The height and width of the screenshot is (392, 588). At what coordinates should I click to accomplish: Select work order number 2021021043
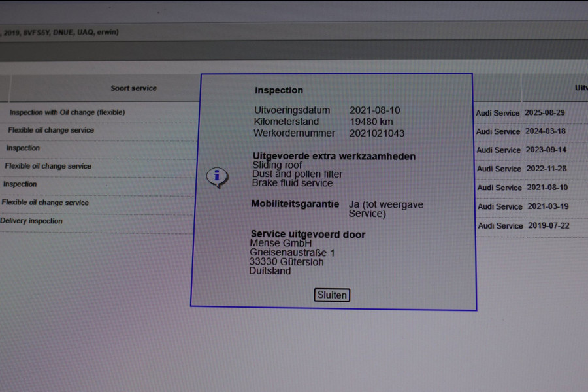coord(377,133)
